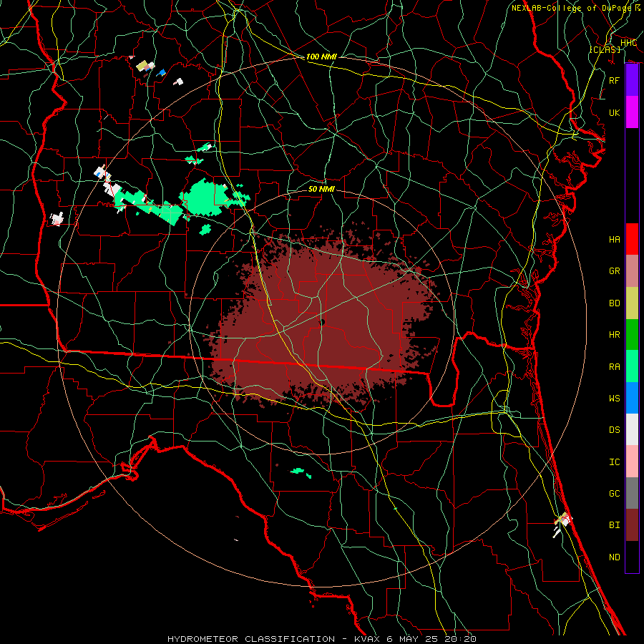The width and height of the screenshot is (644, 644).
Task: Click the 'GR' legend label
Action: pos(615,271)
